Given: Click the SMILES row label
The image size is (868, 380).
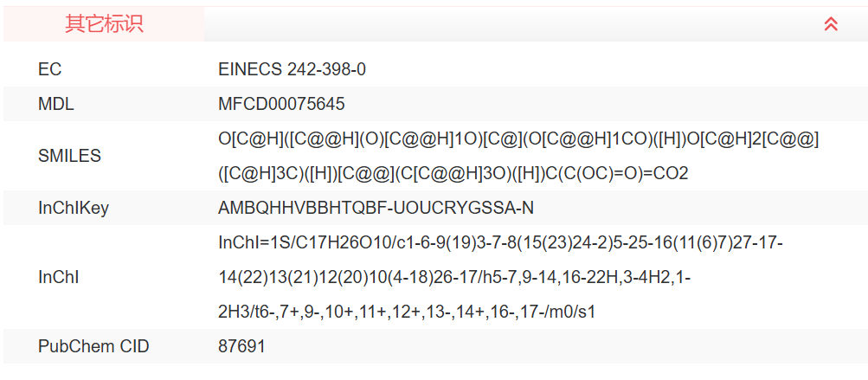Looking at the screenshot, I should pos(69,156).
